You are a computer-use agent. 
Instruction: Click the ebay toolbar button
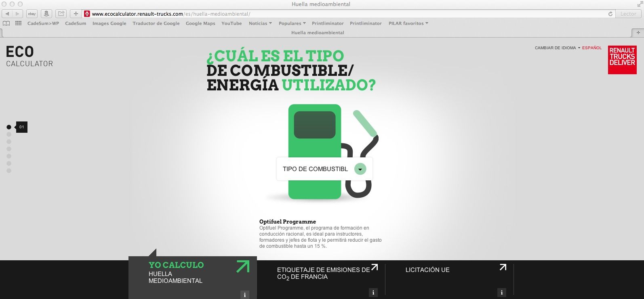pyautogui.click(x=32, y=14)
